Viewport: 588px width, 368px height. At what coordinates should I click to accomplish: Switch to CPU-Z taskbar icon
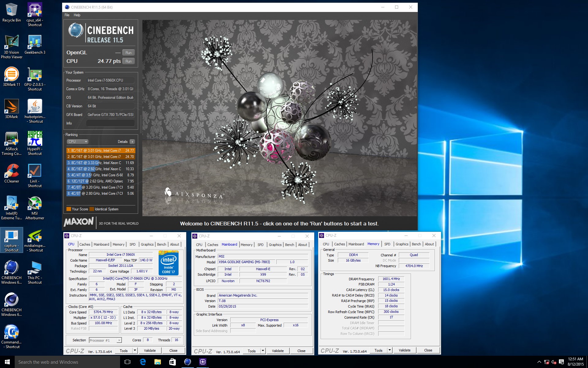click(202, 362)
